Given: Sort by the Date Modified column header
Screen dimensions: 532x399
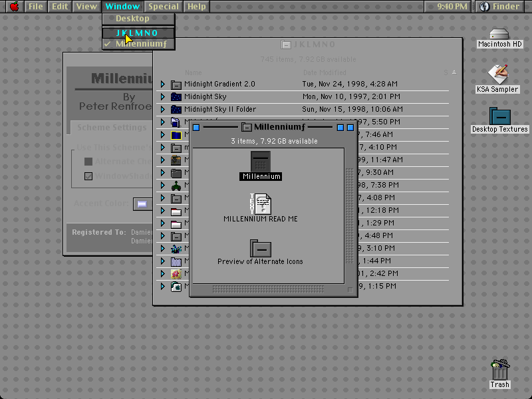Looking at the screenshot, I should click(325, 72).
